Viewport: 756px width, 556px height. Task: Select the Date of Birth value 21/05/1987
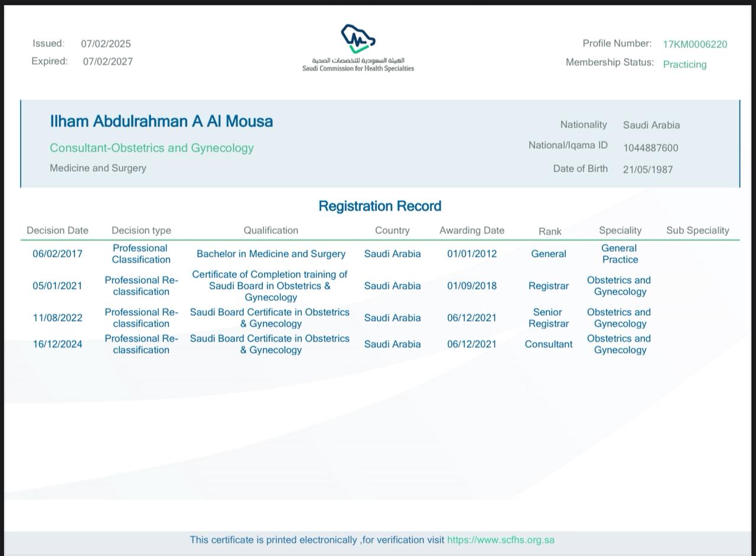tap(647, 168)
